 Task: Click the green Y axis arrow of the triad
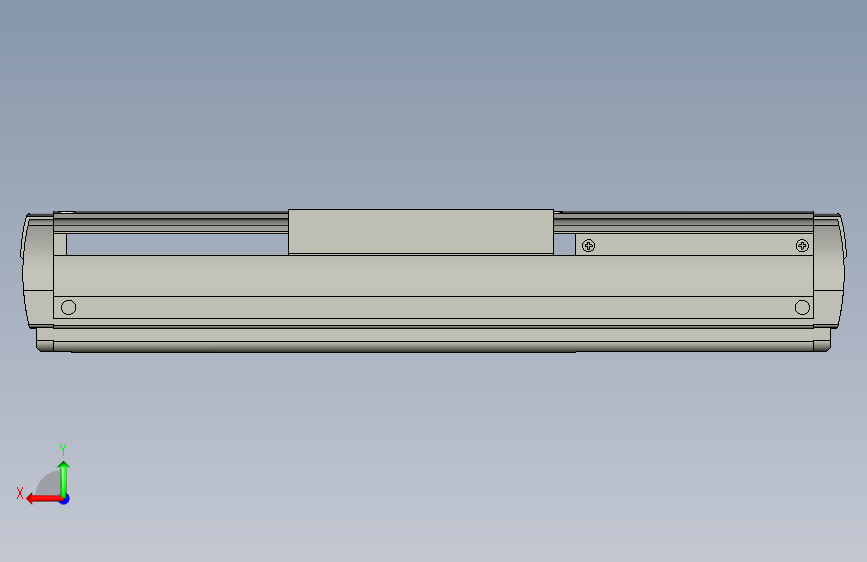[x=64, y=479]
